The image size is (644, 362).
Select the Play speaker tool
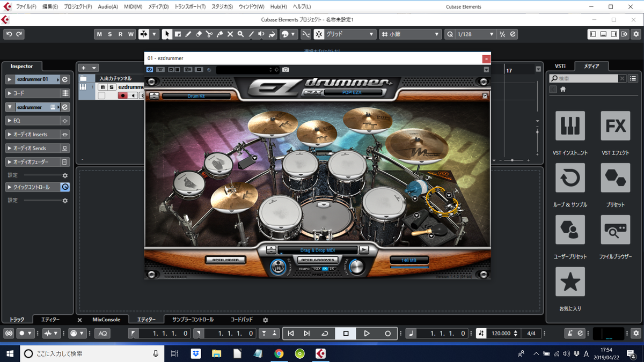tap(261, 34)
